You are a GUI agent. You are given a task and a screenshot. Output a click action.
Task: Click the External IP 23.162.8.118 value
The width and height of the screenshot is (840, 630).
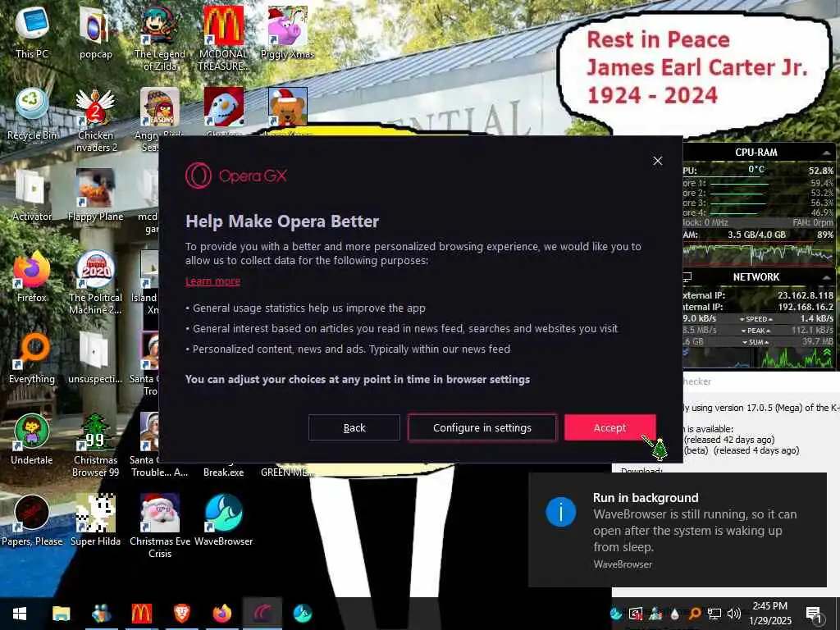[x=806, y=295]
